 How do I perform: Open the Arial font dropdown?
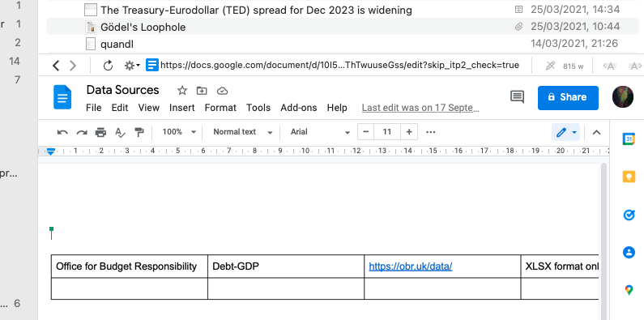[320, 132]
